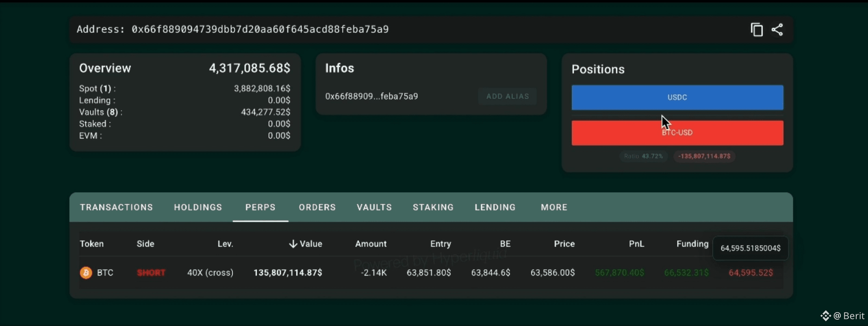The height and width of the screenshot is (326, 868).
Task: Click the EVM row label in Overview
Action: coord(91,135)
